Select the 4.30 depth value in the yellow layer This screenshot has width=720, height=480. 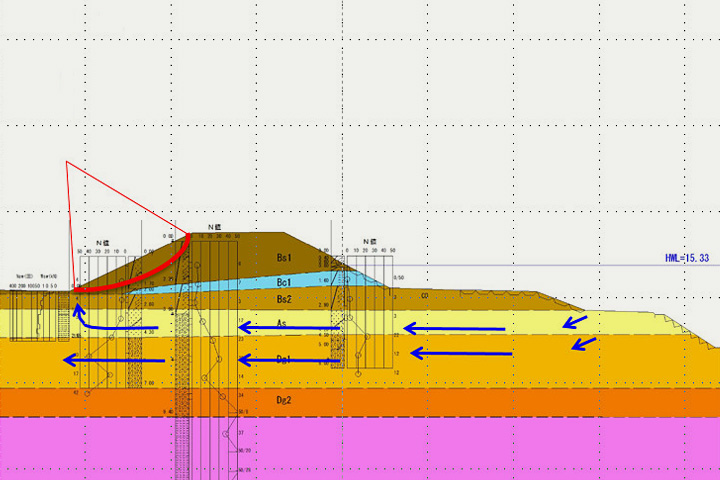click(x=149, y=332)
